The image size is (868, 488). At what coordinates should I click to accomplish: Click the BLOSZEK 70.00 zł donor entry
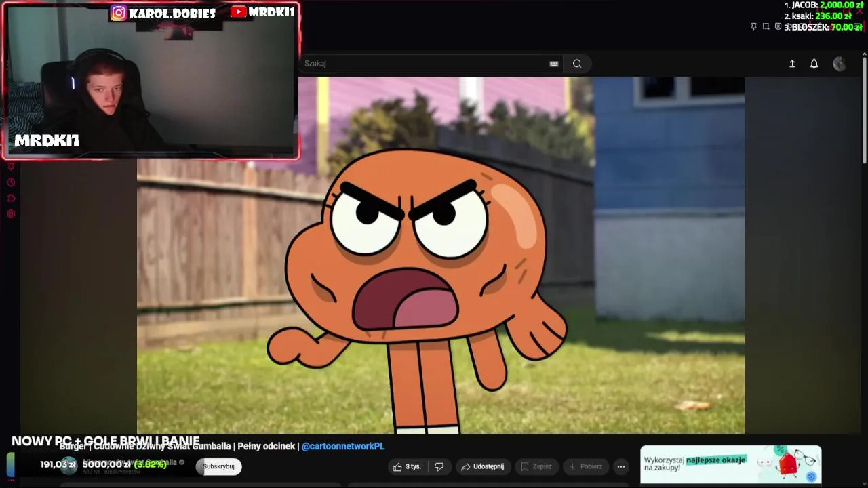pos(823,27)
